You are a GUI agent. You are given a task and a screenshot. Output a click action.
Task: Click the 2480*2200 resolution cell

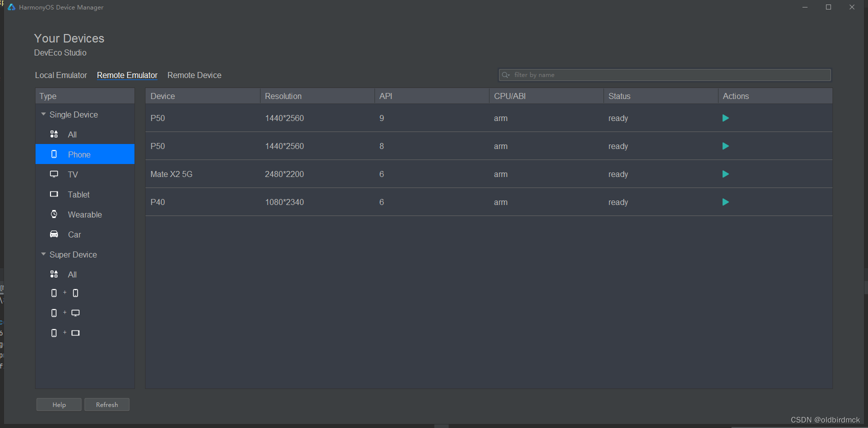tap(284, 174)
